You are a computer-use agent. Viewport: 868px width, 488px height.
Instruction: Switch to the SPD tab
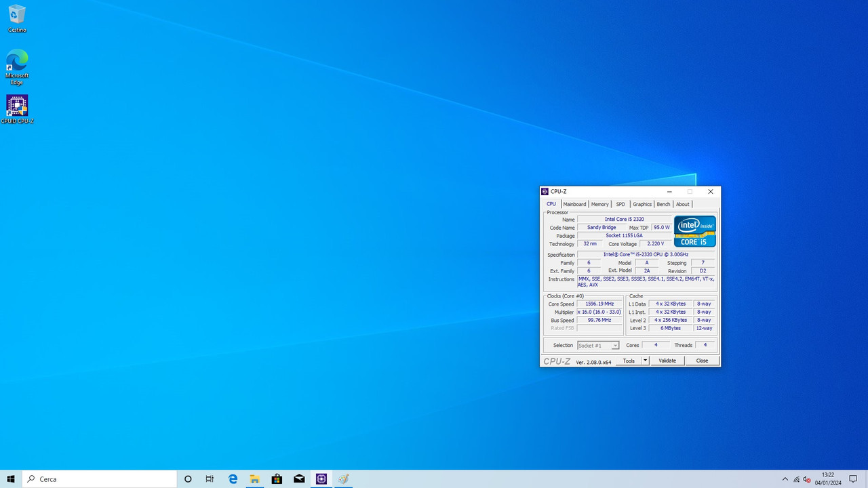coord(620,204)
